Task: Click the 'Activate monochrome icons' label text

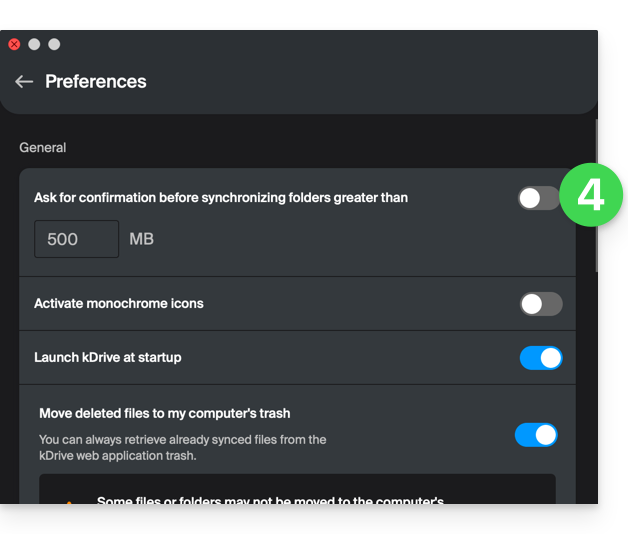Action: click(x=119, y=303)
